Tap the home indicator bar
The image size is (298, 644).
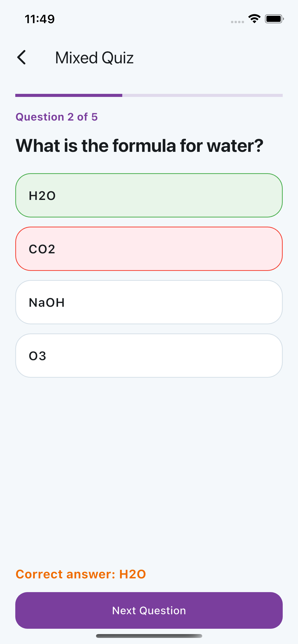(149, 636)
